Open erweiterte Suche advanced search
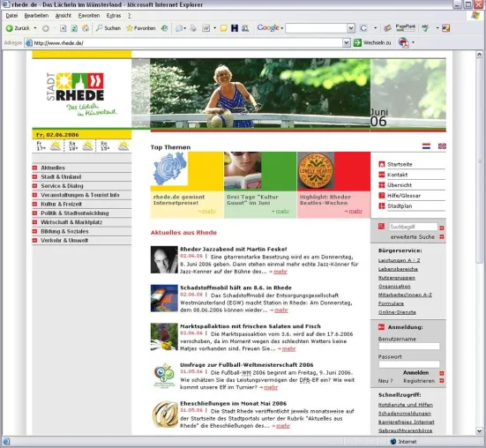 (x=413, y=236)
